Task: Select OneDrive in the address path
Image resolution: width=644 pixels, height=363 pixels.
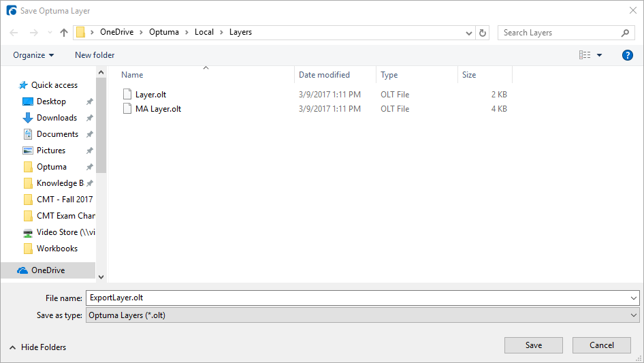Action: pos(116,32)
